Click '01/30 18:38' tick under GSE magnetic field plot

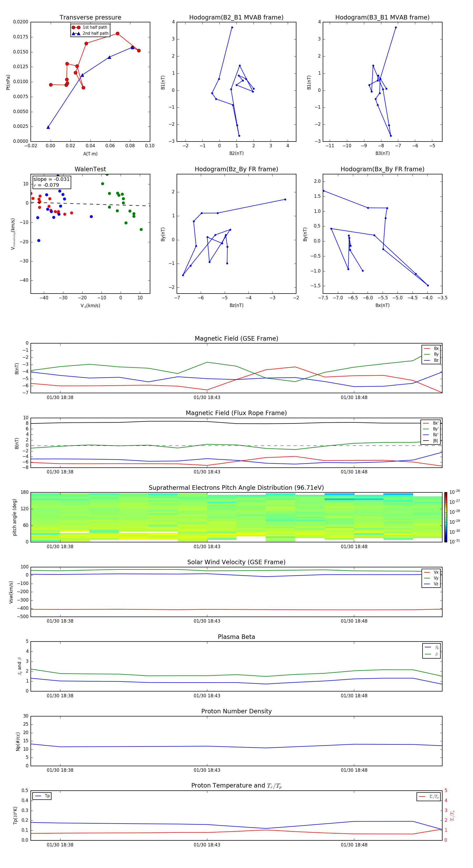[x=60, y=398]
